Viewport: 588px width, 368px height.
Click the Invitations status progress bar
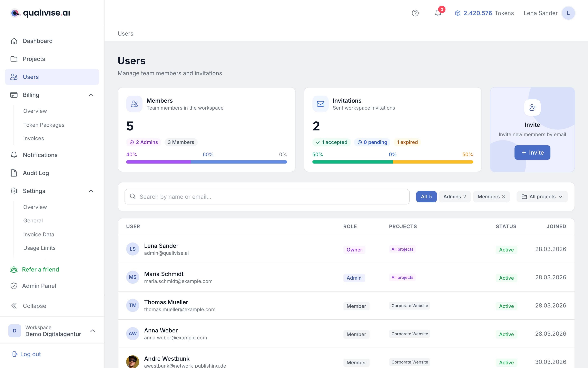pyautogui.click(x=393, y=162)
